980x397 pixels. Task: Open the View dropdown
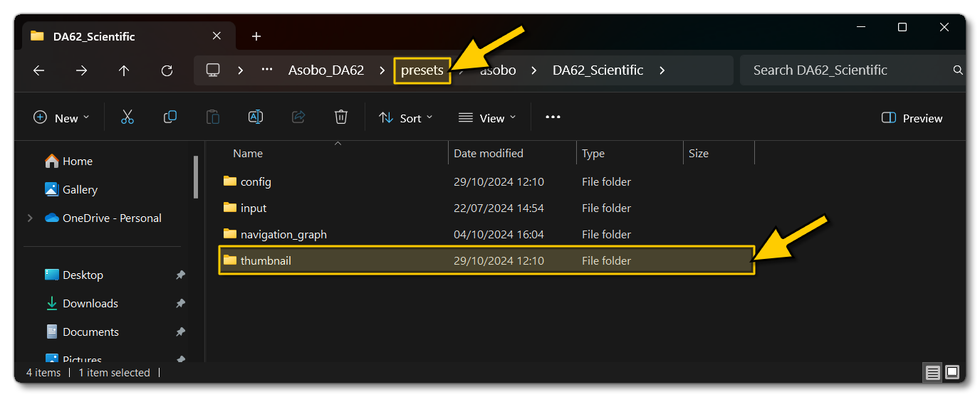(487, 118)
